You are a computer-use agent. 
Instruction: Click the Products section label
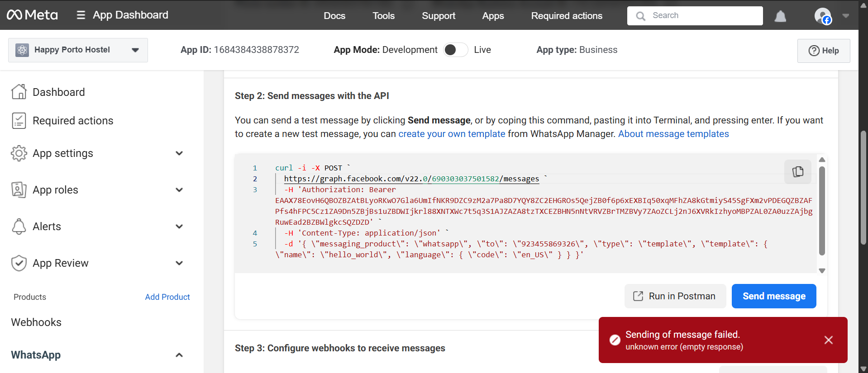[x=30, y=297]
